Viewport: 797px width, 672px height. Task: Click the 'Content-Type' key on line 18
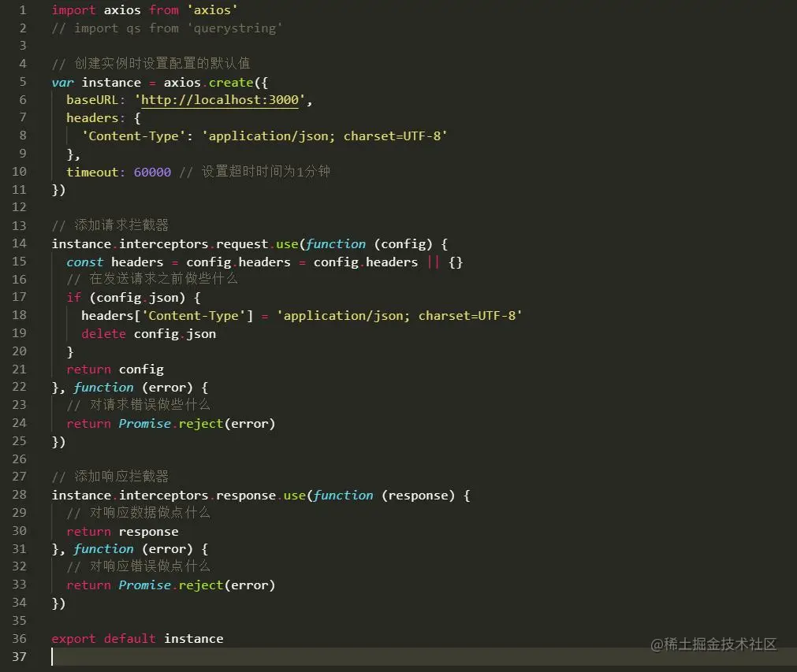click(194, 316)
